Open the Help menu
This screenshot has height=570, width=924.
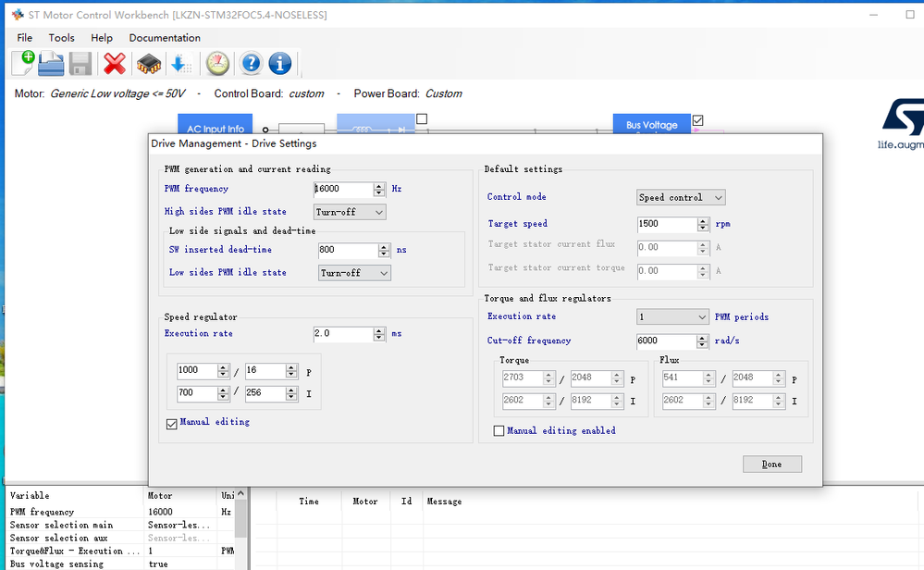(x=102, y=38)
